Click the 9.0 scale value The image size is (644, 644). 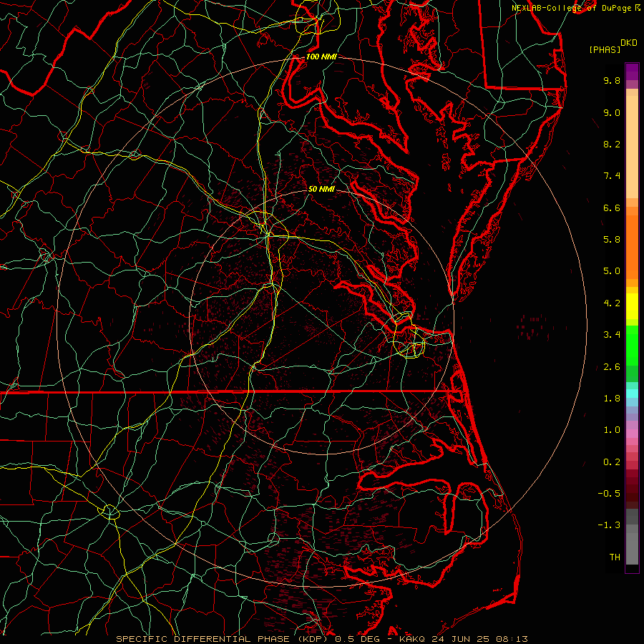[612, 112]
